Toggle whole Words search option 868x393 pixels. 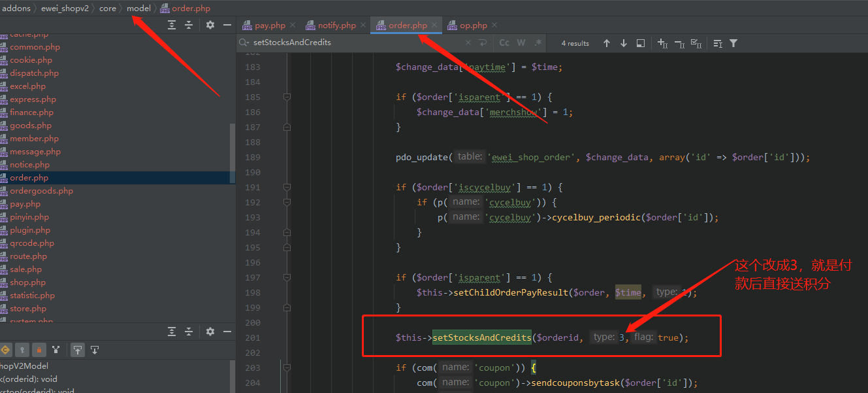(521, 43)
